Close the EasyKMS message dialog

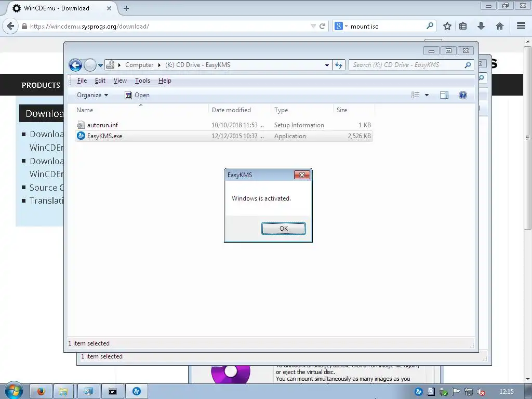coord(302,175)
